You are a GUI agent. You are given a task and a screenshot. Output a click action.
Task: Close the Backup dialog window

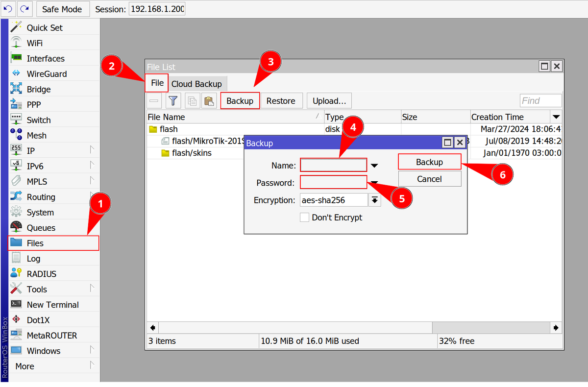(460, 143)
